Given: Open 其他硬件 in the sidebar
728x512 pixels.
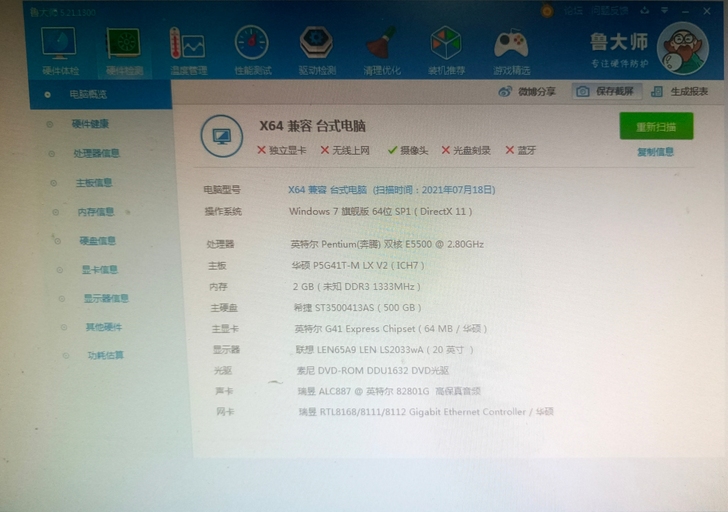Looking at the screenshot, I should click(104, 327).
